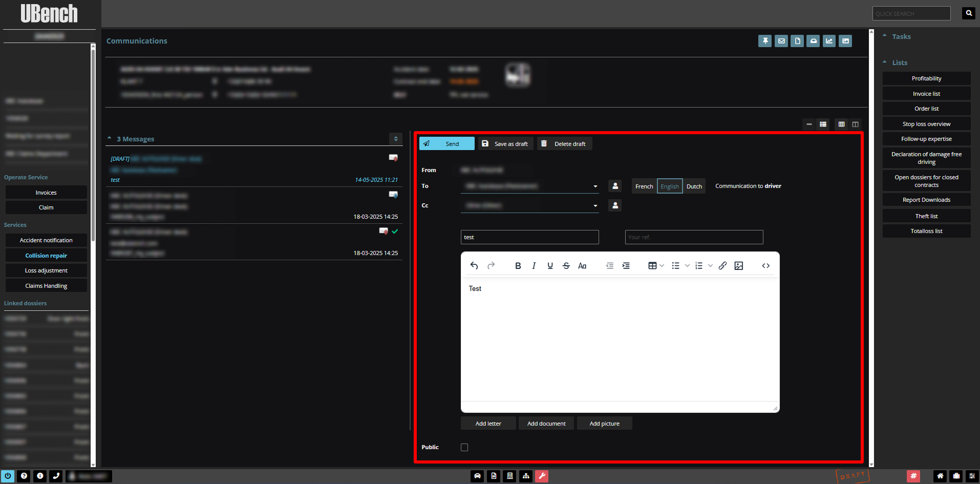Click the phone icon in bottom bar

[x=56, y=476]
